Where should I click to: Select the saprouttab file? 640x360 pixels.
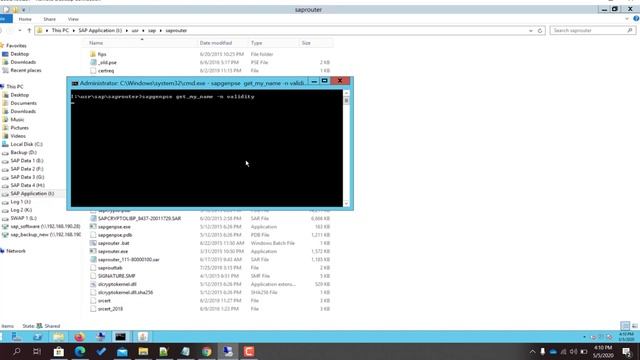tap(110, 268)
